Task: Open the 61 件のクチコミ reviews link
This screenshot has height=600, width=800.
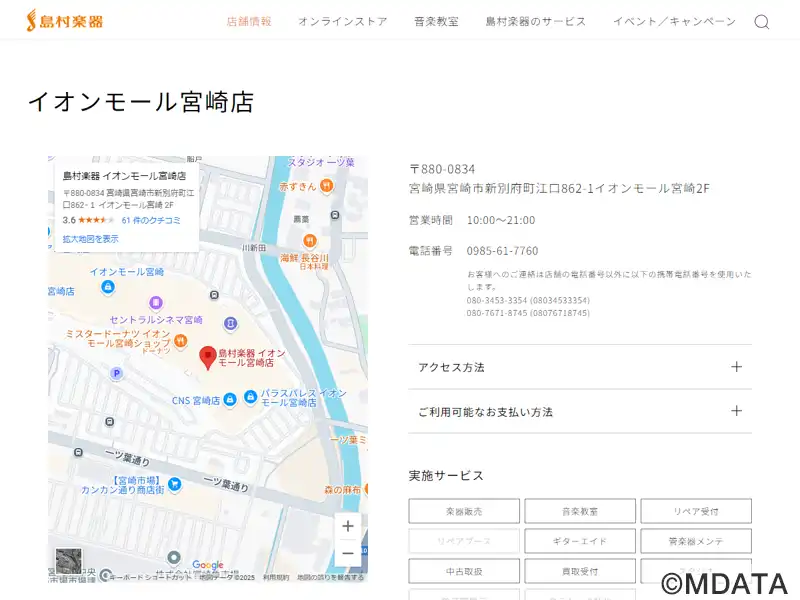Action: pyautogui.click(x=151, y=220)
